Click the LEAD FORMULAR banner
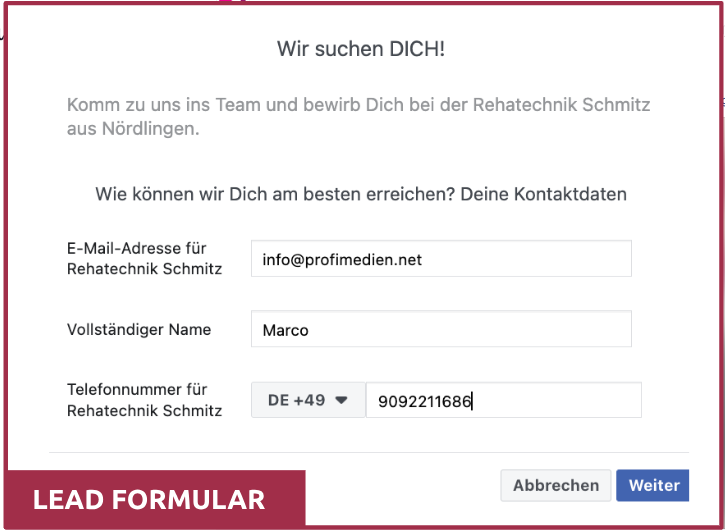Screen dimensions: 725x530 click(x=149, y=499)
